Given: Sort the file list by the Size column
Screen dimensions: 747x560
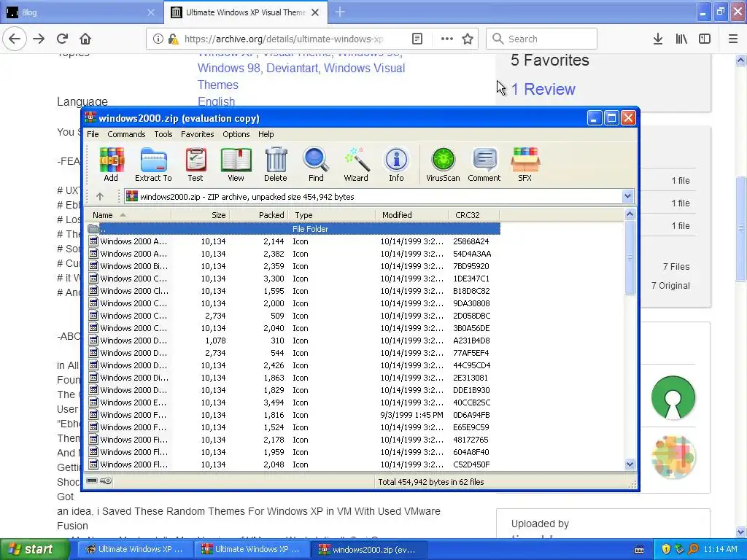Looking at the screenshot, I should pyautogui.click(x=200, y=215).
